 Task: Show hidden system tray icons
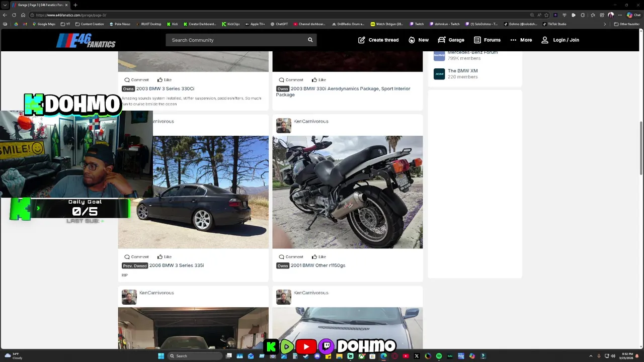click(591, 356)
